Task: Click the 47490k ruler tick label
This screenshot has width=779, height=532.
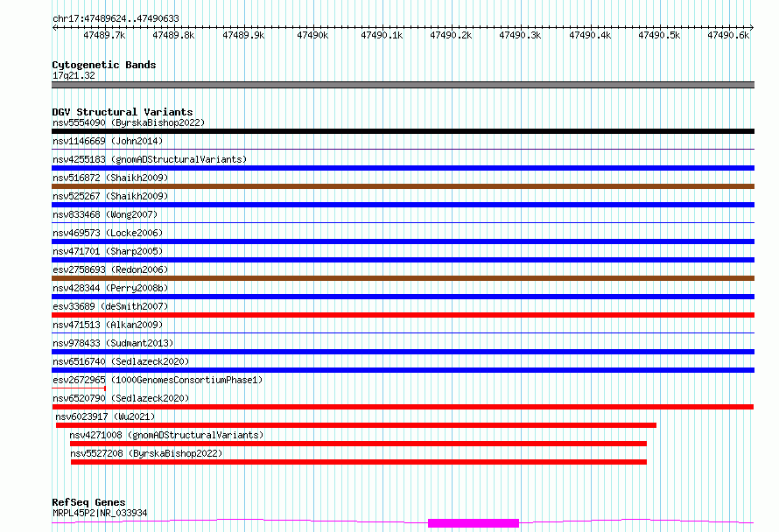Action: click(x=312, y=35)
